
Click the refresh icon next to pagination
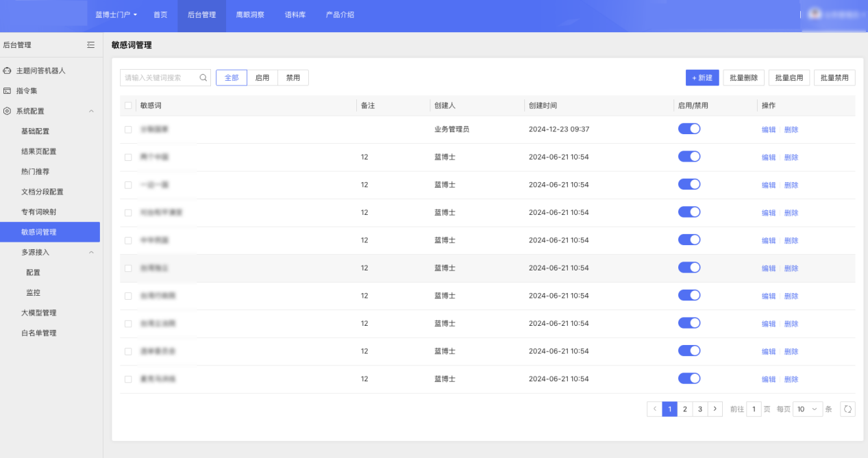[x=847, y=409]
